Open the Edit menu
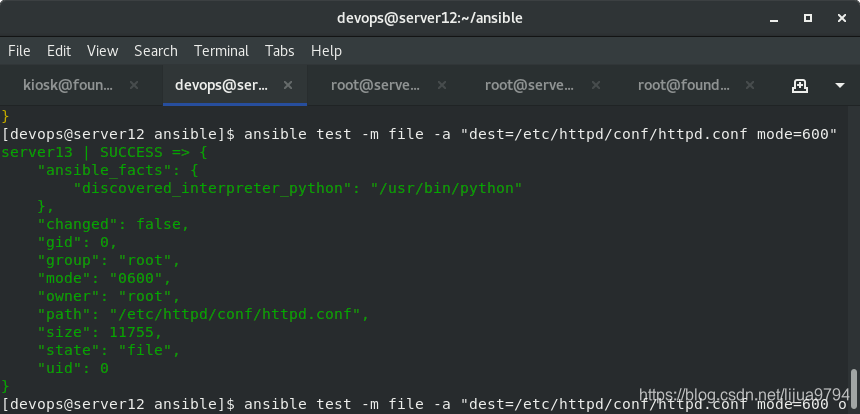860x414 pixels. pos(59,51)
